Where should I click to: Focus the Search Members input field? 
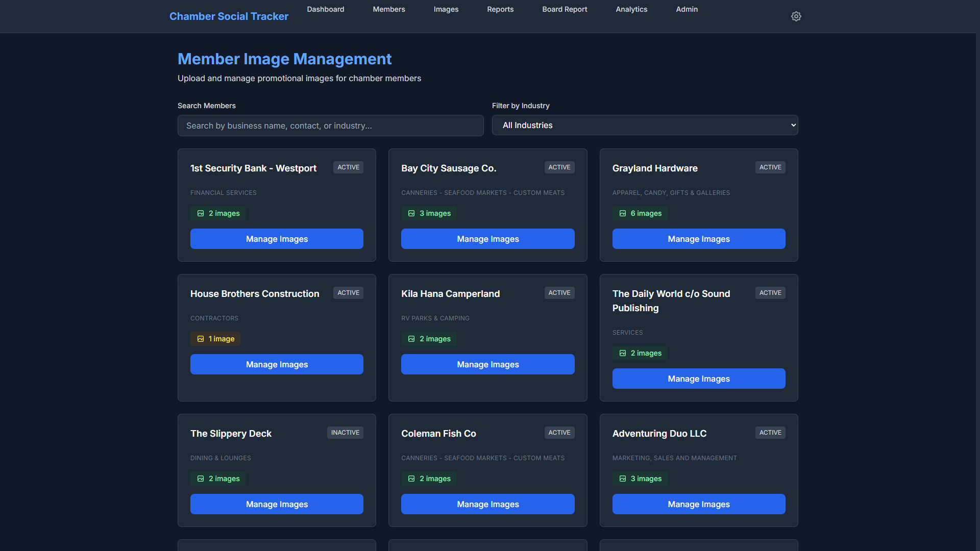330,126
